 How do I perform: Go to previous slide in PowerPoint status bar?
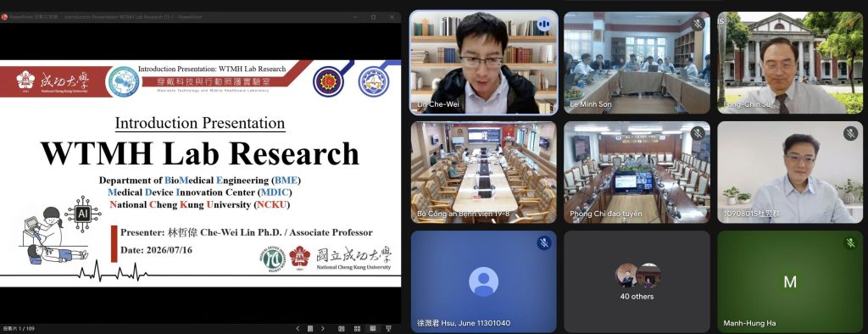pyautogui.click(x=298, y=328)
